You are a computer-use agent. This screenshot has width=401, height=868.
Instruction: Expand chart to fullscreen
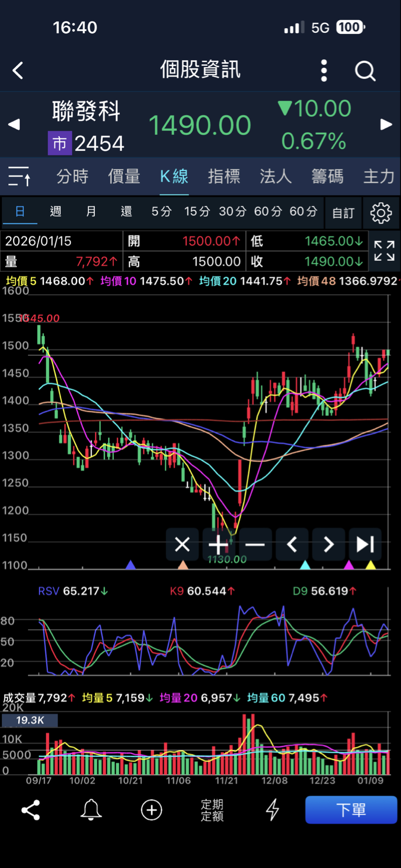(384, 251)
